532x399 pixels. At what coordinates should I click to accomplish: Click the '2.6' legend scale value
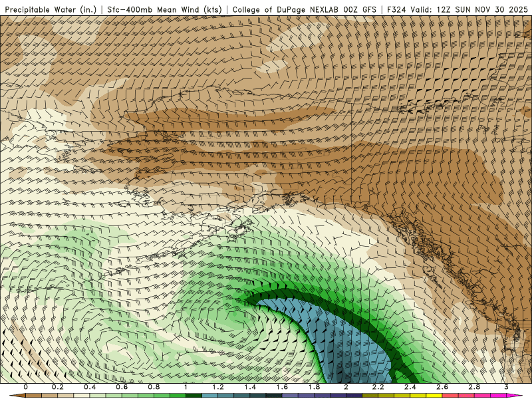442,387
